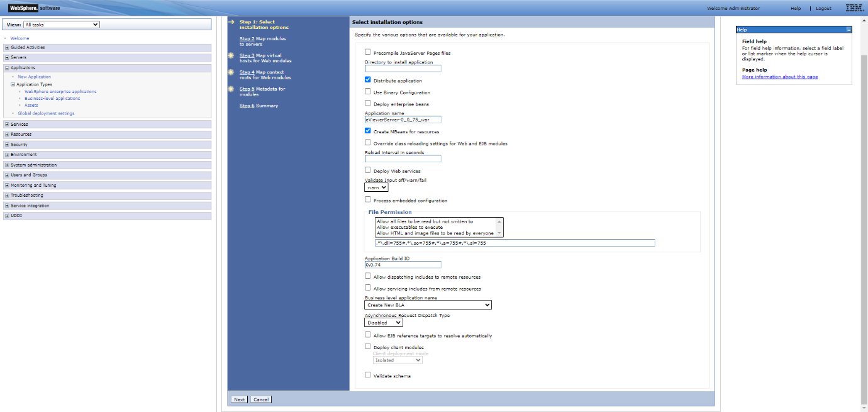
Task: Expand the Security section in sidebar
Action: [6, 144]
